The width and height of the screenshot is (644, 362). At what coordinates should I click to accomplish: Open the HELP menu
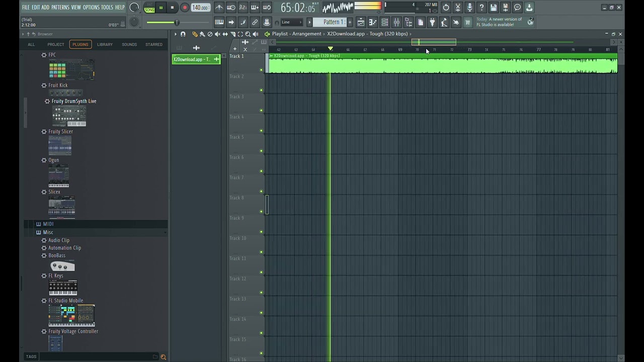[120, 7]
